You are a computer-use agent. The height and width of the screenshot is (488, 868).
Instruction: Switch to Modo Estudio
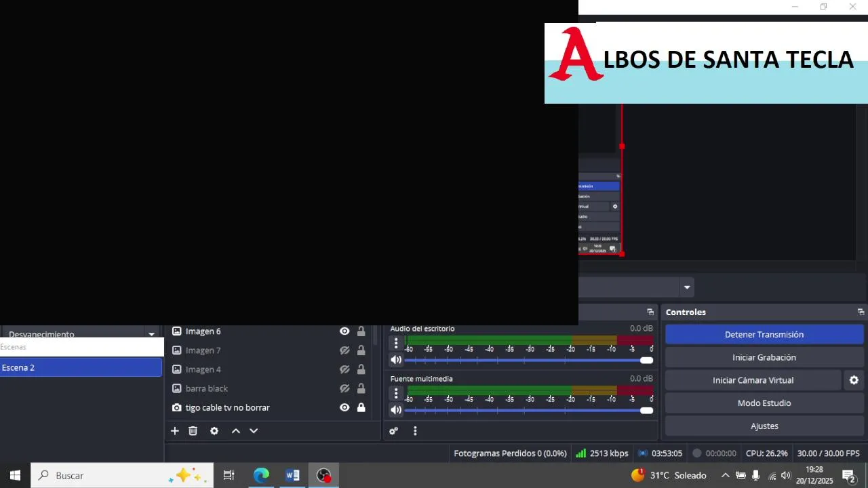pyautogui.click(x=764, y=403)
